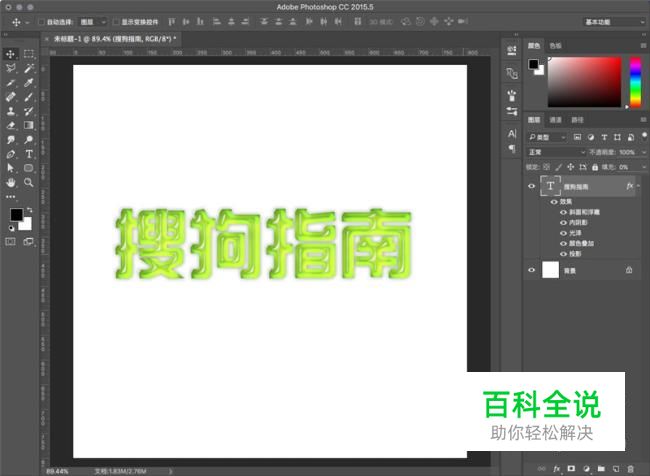Open the 基本功能 workspace dropdown
The width and height of the screenshot is (650, 476).
(x=614, y=22)
